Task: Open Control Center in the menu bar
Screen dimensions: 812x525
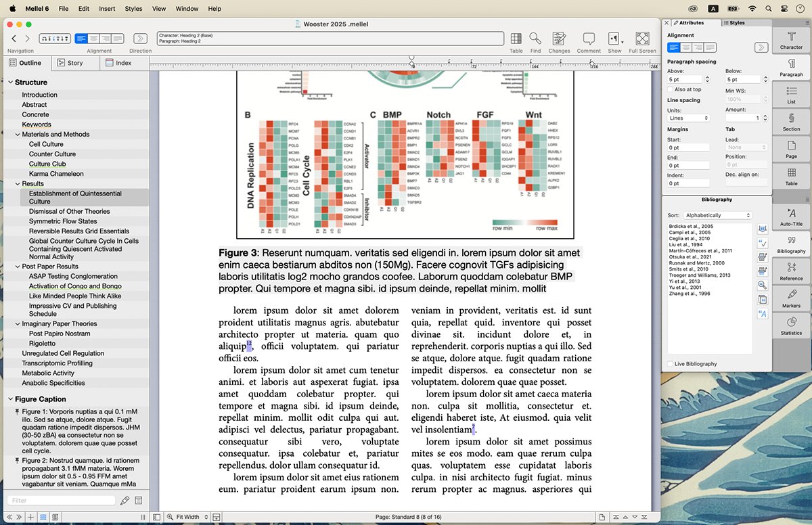Action: (784, 9)
